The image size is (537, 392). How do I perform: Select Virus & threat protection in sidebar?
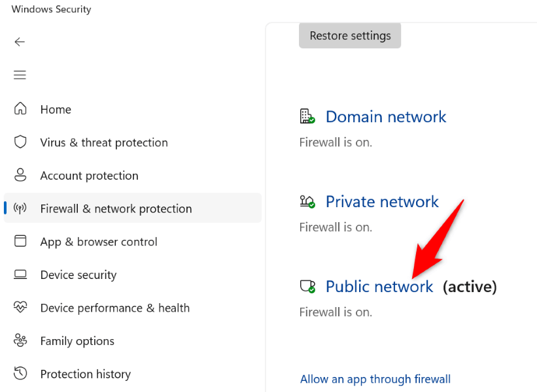pos(103,142)
